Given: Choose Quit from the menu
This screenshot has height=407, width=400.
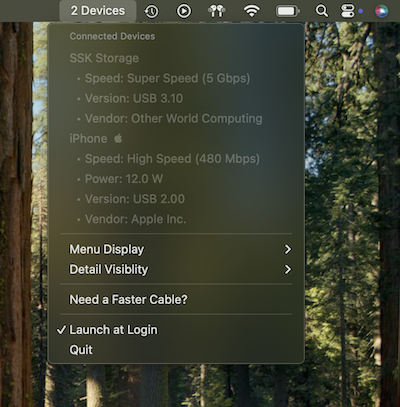Looking at the screenshot, I should [x=176, y=350].
